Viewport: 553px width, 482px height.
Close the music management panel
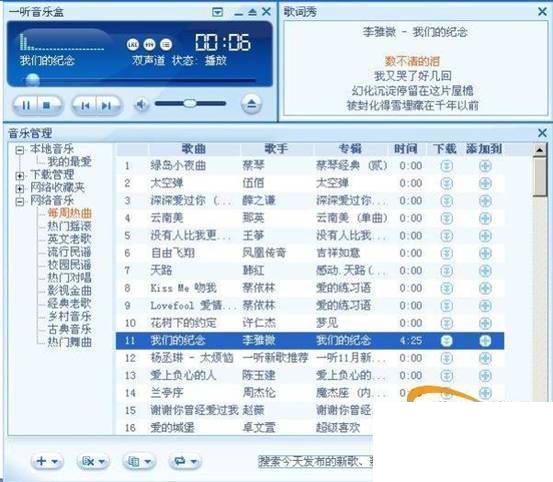point(542,133)
